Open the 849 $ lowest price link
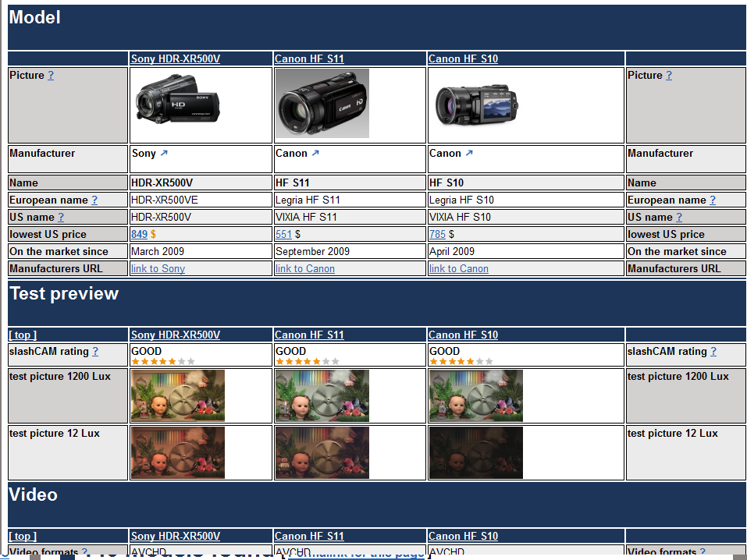Viewport: 747px width, 560px height. tap(139, 234)
